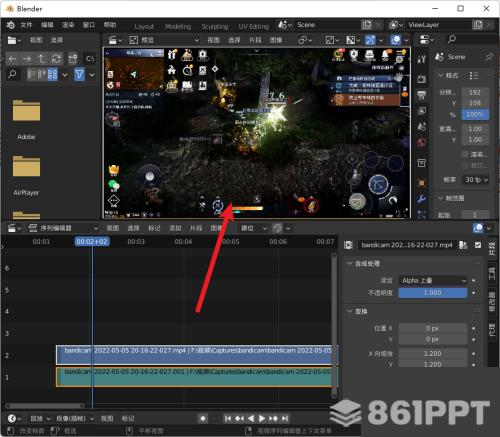Expand file filter options dropdown arrow
500x437 pixels.
[92, 75]
